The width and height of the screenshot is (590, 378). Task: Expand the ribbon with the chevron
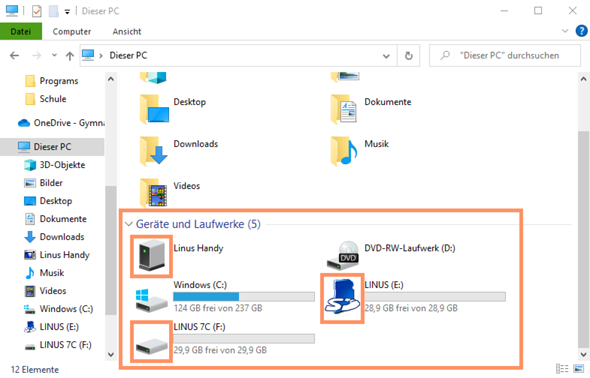[x=565, y=31]
